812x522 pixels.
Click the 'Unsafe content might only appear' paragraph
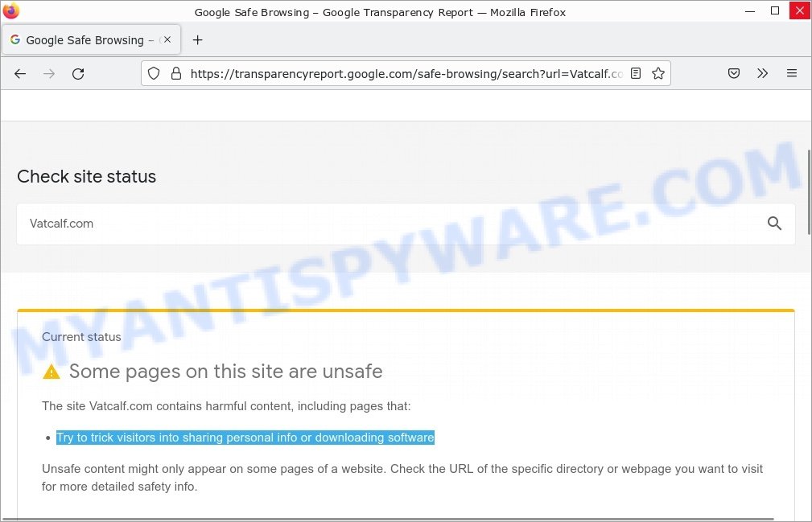click(402, 478)
